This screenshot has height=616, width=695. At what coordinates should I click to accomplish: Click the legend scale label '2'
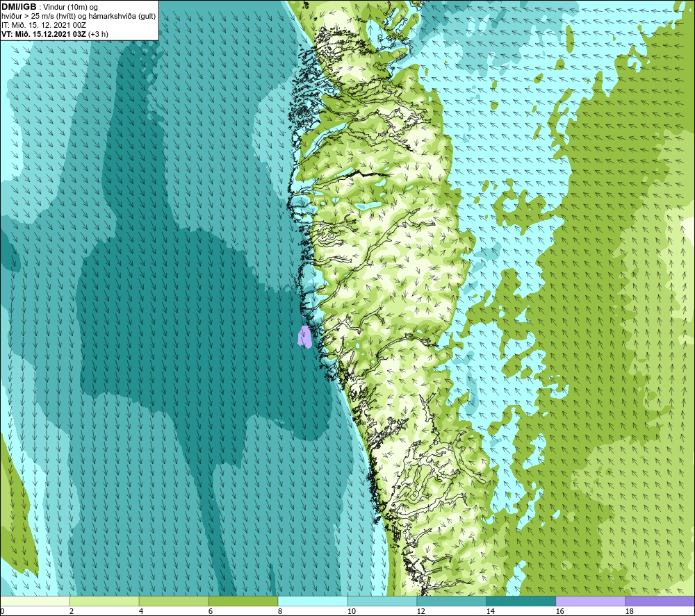pyautogui.click(x=72, y=611)
